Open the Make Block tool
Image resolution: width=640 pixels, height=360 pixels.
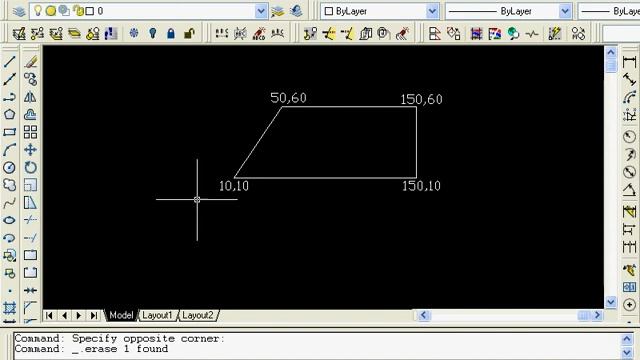[x=10, y=273]
